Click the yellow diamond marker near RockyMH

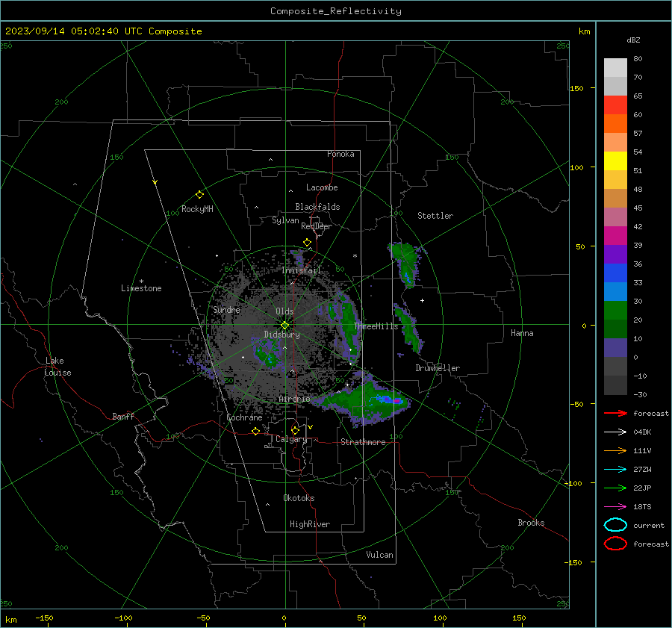click(199, 195)
